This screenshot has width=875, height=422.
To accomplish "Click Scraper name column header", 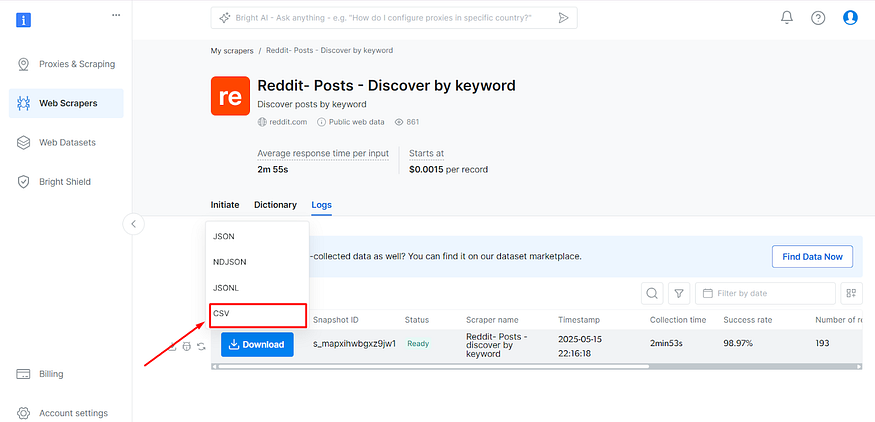I will pyautogui.click(x=492, y=320).
